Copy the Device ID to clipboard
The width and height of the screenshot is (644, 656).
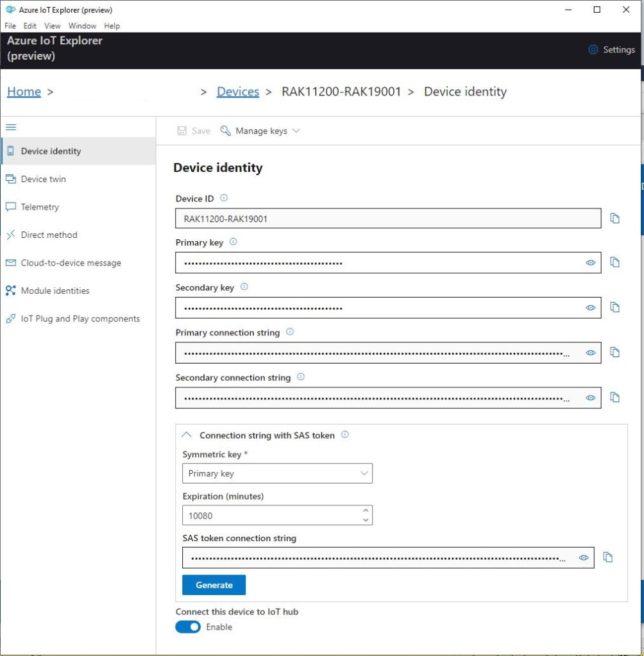point(614,219)
